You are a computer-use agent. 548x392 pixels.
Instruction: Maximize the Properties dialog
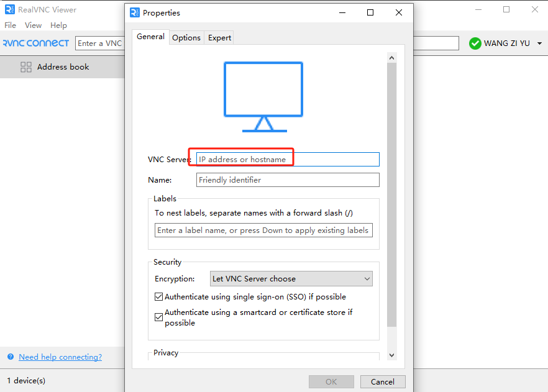(x=370, y=12)
